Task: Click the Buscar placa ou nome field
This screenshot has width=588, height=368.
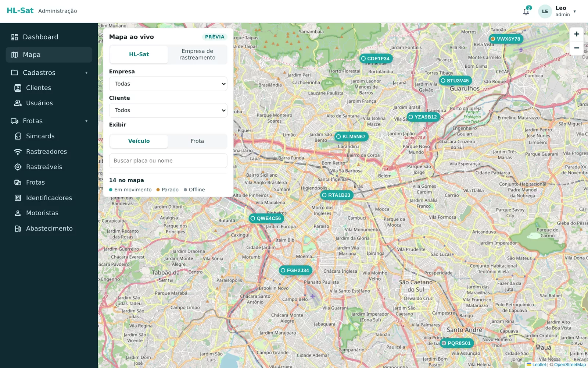Action: (168, 161)
